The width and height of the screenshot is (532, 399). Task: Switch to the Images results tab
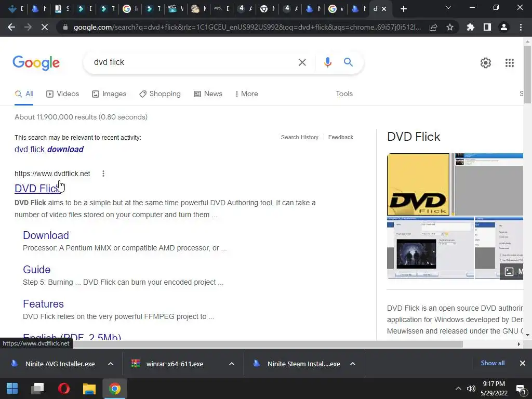point(109,94)
